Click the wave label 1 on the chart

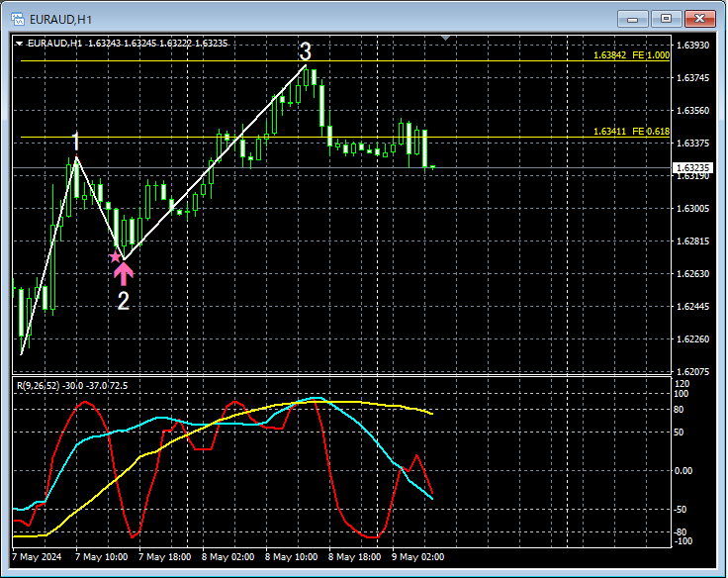click(x=76, y=142)
